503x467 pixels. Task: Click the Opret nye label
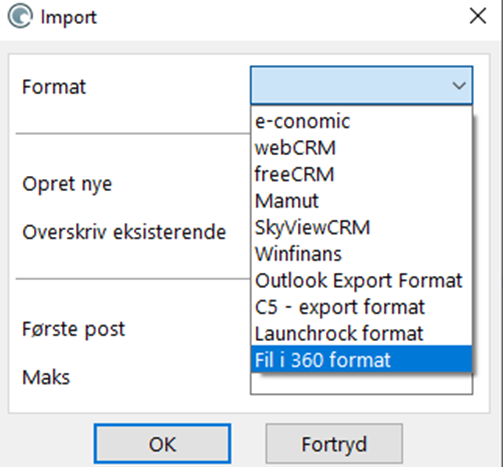[67, 184]
